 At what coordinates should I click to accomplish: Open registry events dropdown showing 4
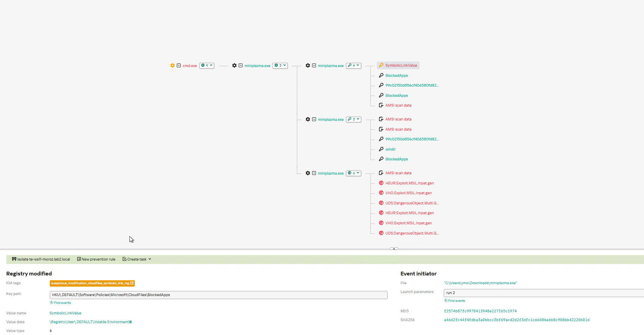pos(353,66)
